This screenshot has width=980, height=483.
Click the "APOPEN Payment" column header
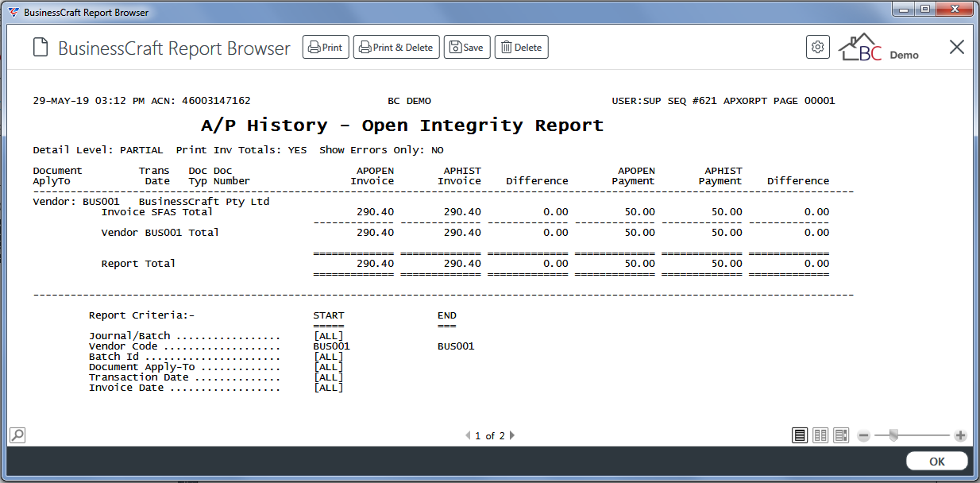634,176
